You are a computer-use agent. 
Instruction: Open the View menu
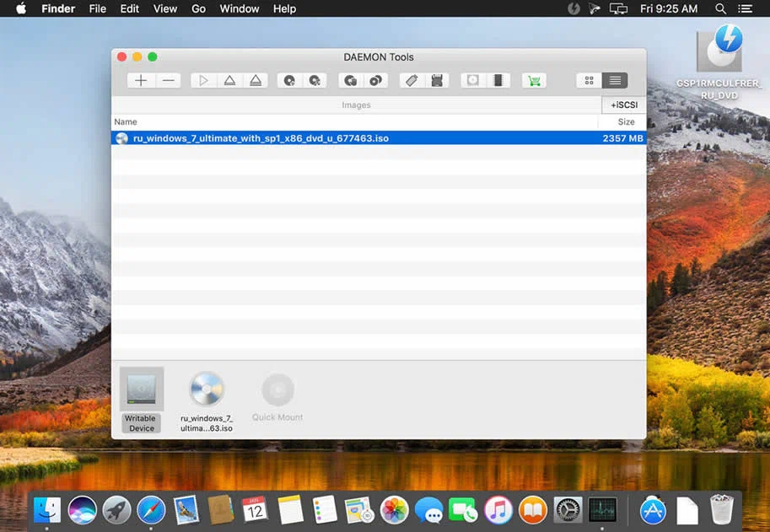click(x=165, y=8)
